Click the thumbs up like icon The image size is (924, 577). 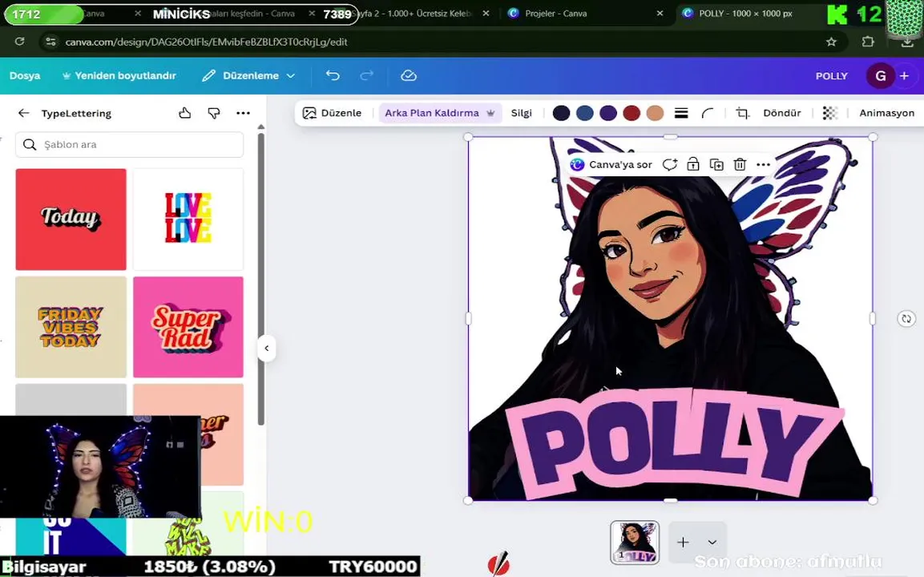coord(184,113)
